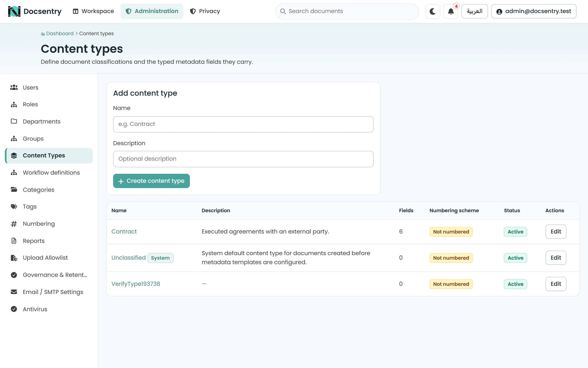588x368 pixels.
Task: Click the Dashboard breadcrumb link
Action: (x=60, y=34)
